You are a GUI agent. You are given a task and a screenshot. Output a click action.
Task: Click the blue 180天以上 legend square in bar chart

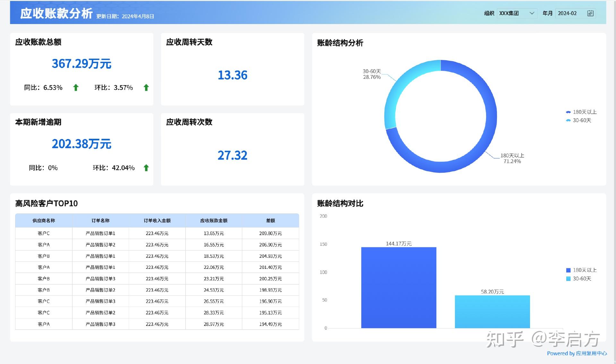(x=568, y=270)
